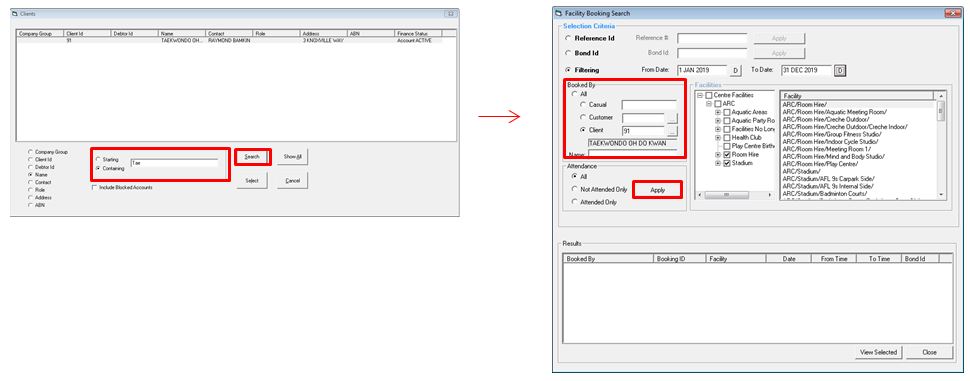Select the ABN search radio button
This screenshot has height=381, width=970.
(30, 205)
